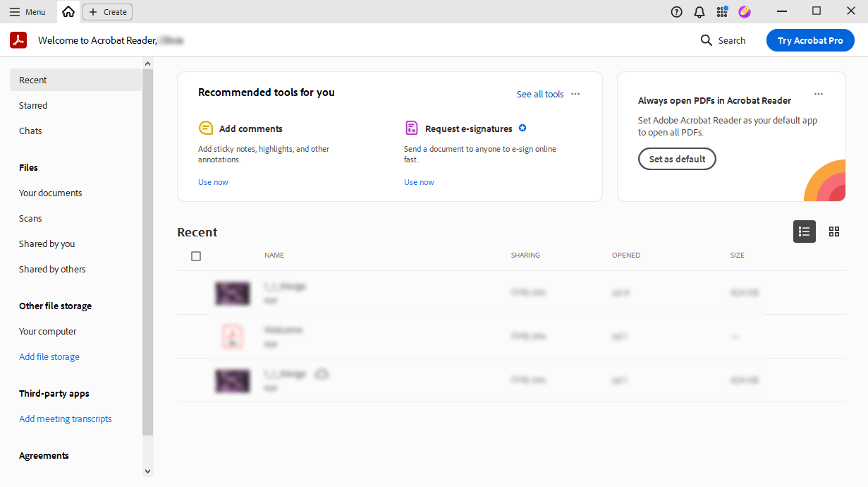The image size is (868, 487).
Task: Open Shared by others
Action: (x=52, y=270)
